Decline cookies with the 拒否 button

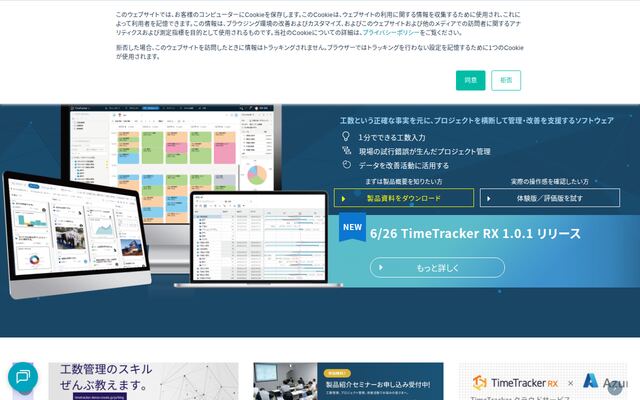pyautogui.click(x=506, y=80)
